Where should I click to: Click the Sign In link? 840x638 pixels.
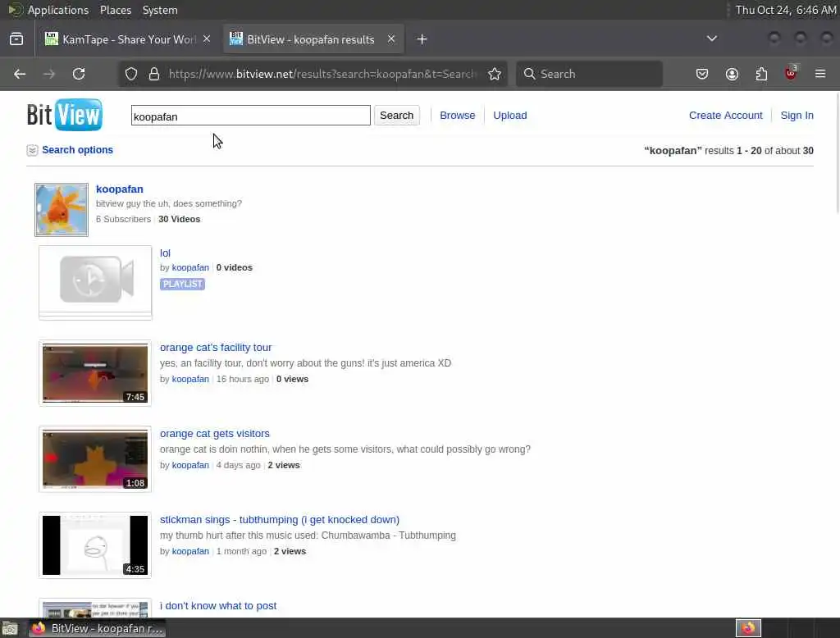coord(797,115)
